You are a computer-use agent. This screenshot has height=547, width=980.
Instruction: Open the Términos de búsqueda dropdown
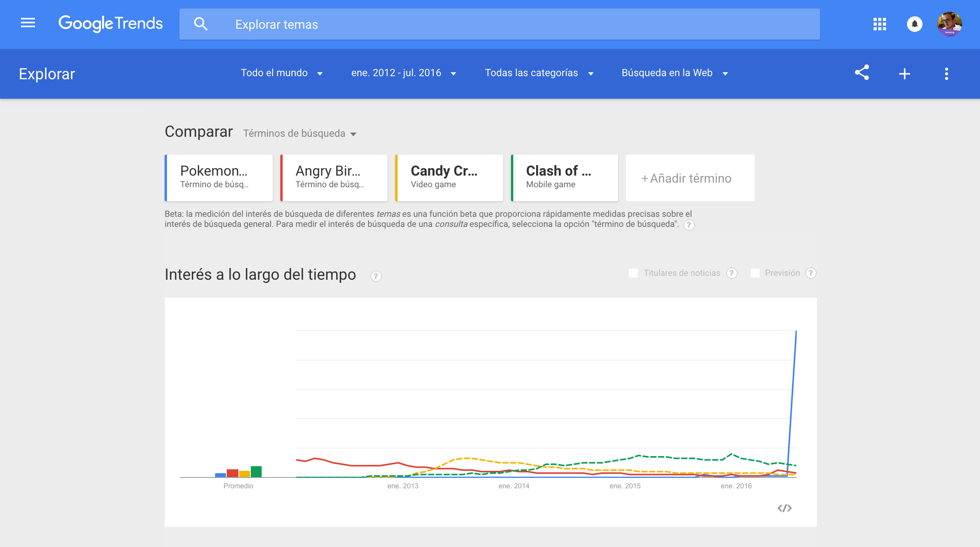coord(300,133)
